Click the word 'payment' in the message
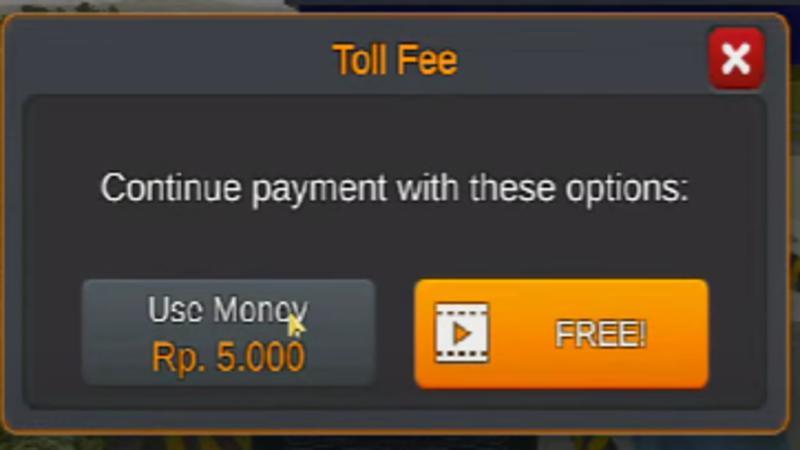Image resolution: width=800 pixels, height=450 pixels. coord(319,190)
